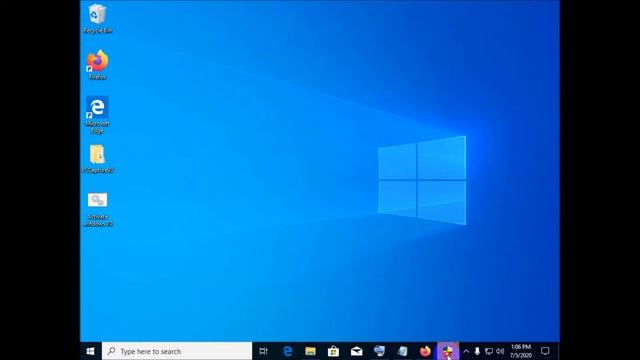Launch Firefox from the taskbar

point(425,351)
